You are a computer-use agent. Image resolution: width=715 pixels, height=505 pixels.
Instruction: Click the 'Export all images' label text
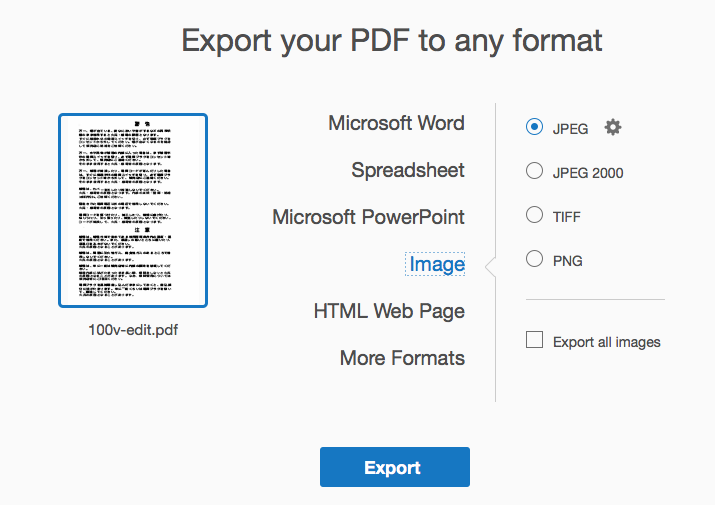point(606,342)
